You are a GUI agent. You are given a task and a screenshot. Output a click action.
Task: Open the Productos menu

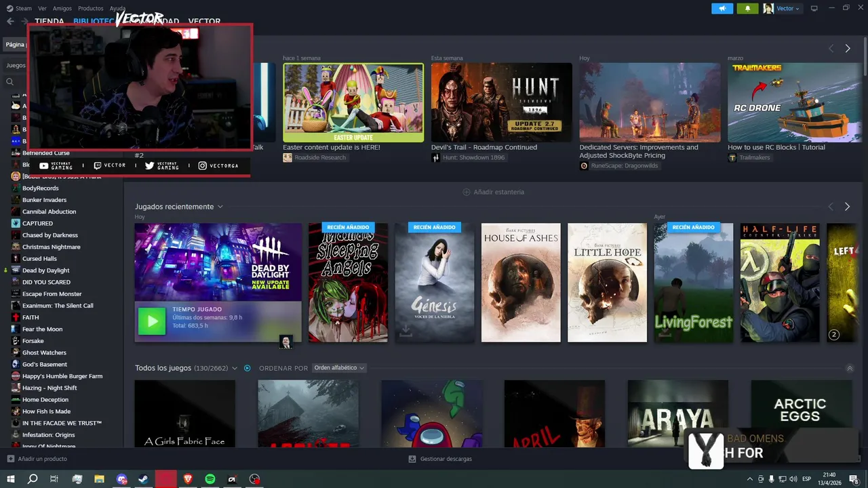point(91,8)
